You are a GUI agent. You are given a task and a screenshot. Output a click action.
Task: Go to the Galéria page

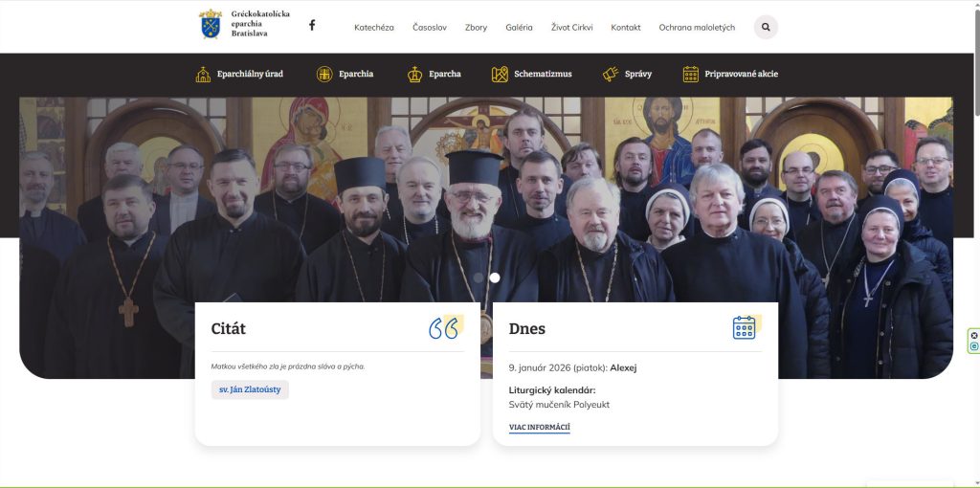tap(519, 28)
